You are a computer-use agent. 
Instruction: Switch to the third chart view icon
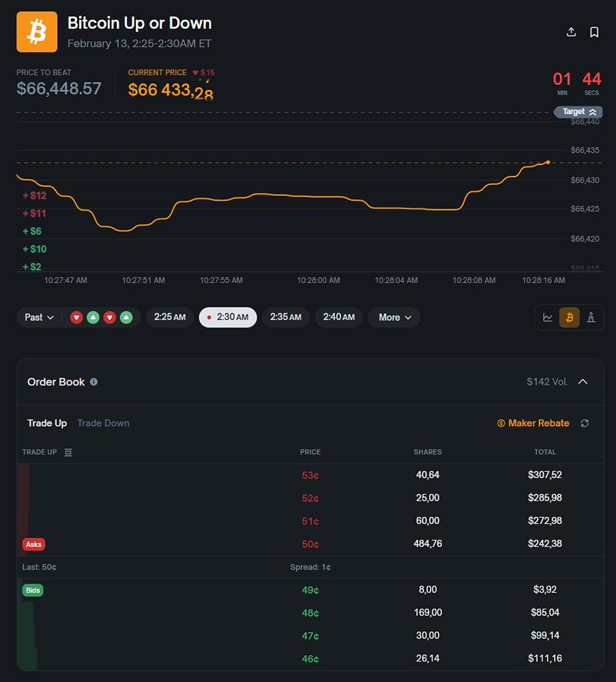591,318
